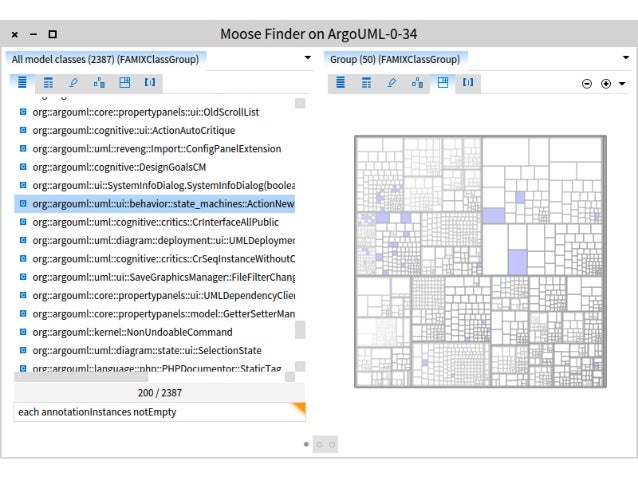638x479 pixels.
Task: Switch to treemap view icon in left pane
Action: click(125, 83)
